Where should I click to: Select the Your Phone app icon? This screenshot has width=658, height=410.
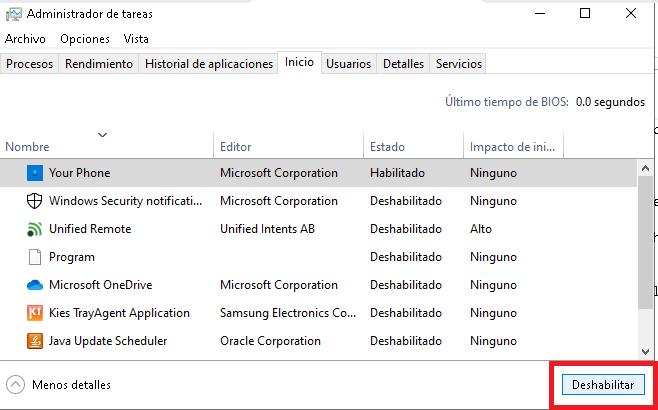click(x=35, y=173)
